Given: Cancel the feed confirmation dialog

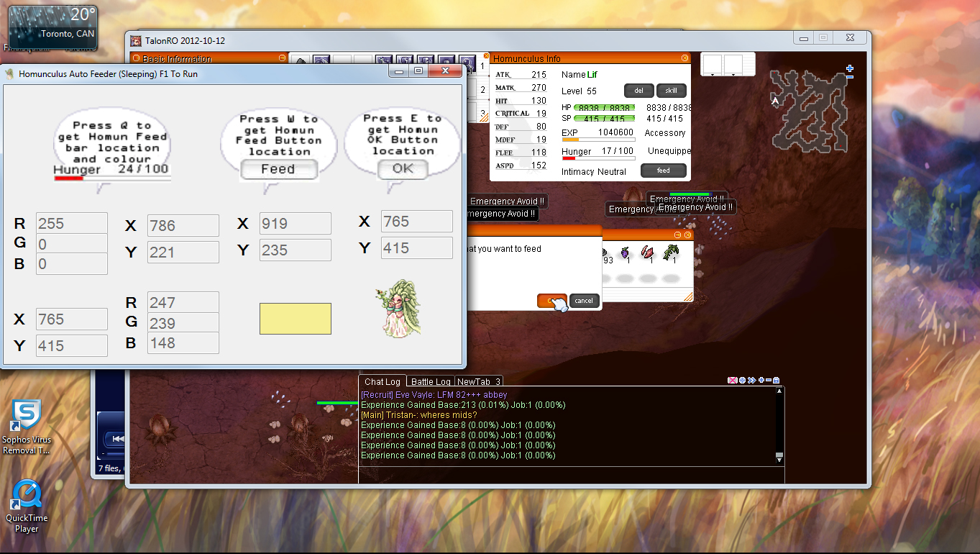Looking at the screenshot, I should (584, 301).
